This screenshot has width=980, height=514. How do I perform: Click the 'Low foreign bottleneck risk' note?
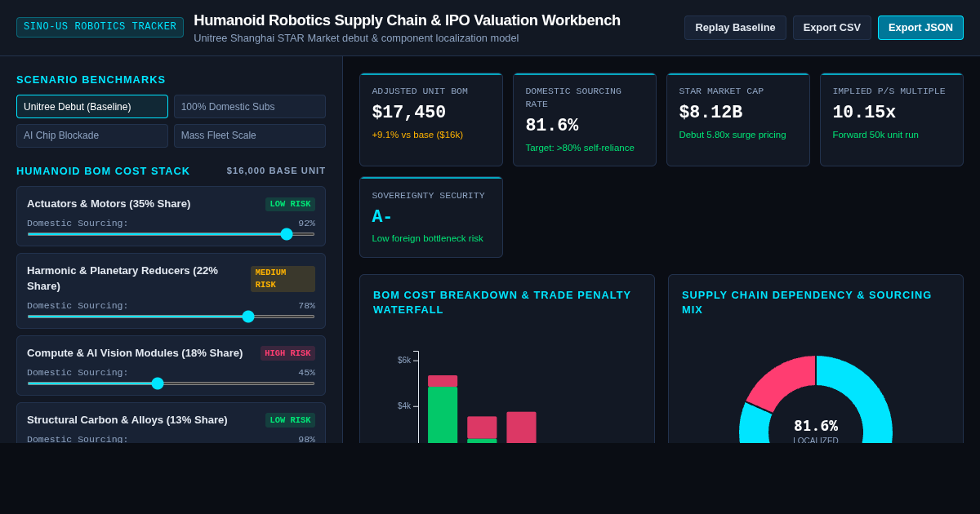click(x=427, y=238)
